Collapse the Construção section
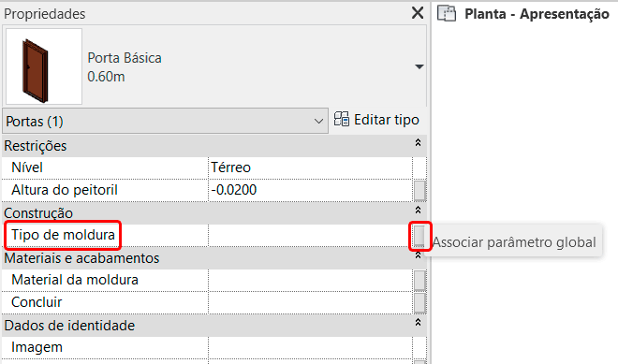 [419, 210]
